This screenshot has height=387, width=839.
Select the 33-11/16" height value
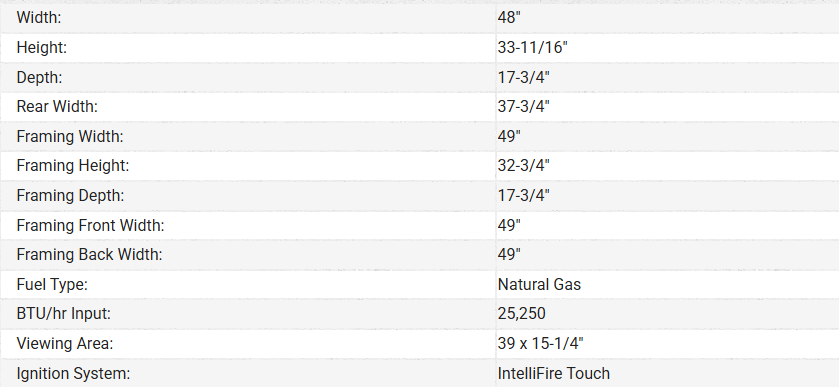click(532, 48)
